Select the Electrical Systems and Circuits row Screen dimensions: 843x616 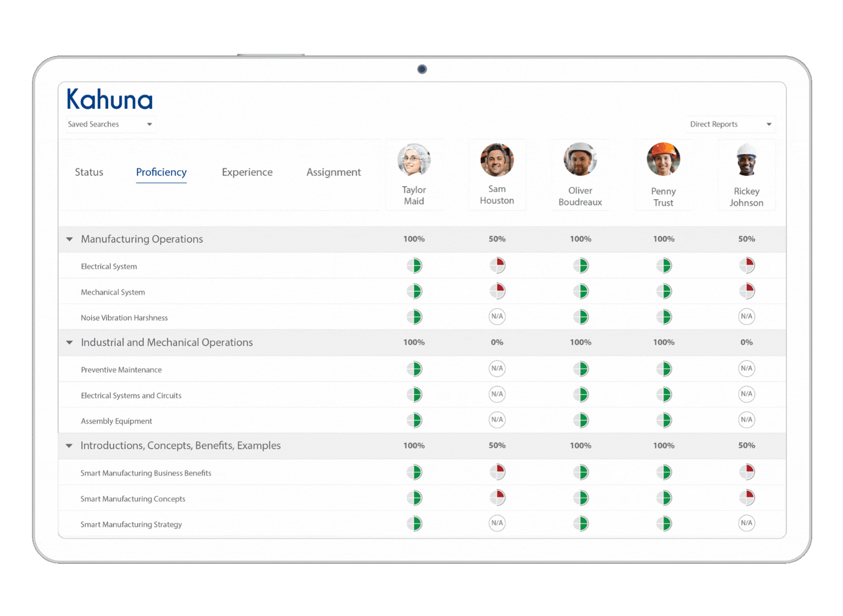click(x=422, y=395)
